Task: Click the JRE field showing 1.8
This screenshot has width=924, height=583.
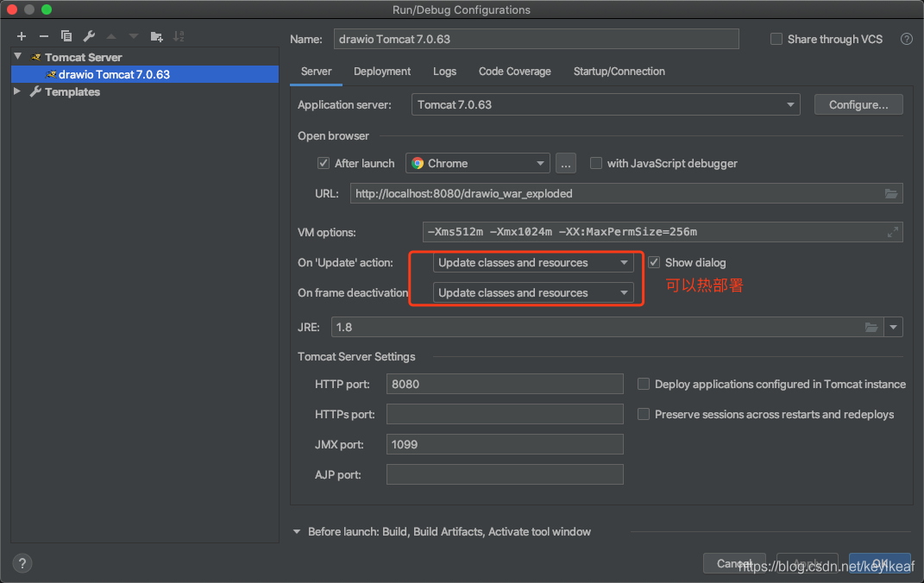Action: 607,328
